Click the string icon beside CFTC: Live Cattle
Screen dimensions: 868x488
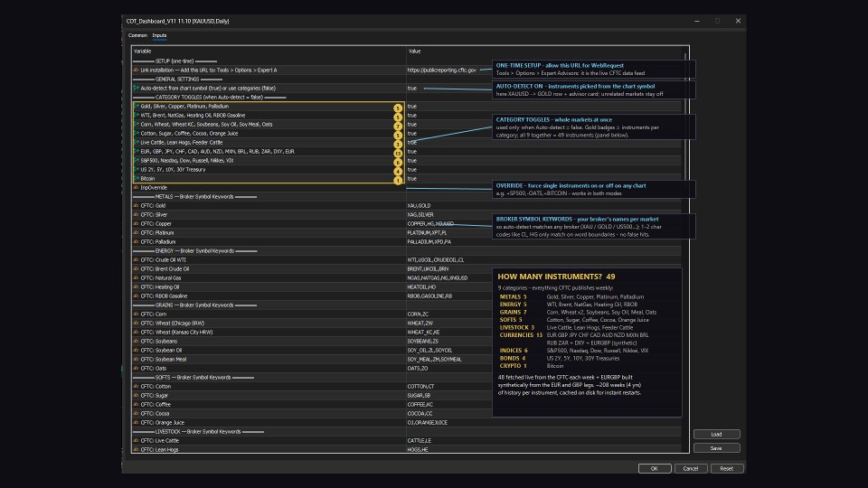click(x=136, y=440)
